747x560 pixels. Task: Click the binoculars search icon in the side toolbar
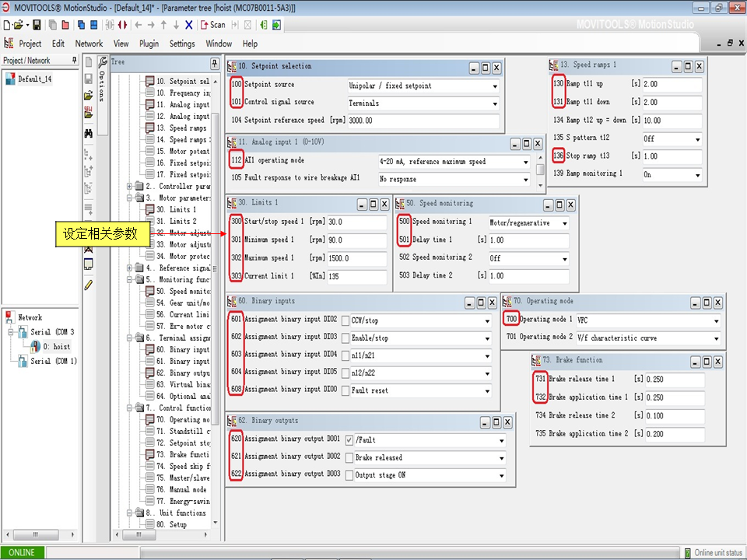[89, 133]
